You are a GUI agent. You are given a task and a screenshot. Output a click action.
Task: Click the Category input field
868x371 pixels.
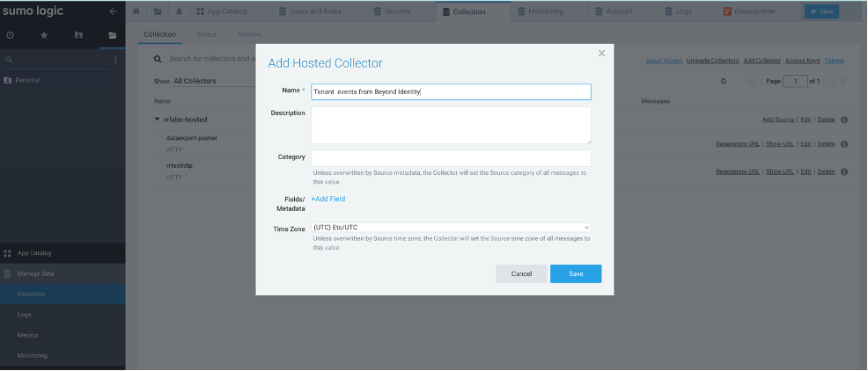tap(451, 158)
